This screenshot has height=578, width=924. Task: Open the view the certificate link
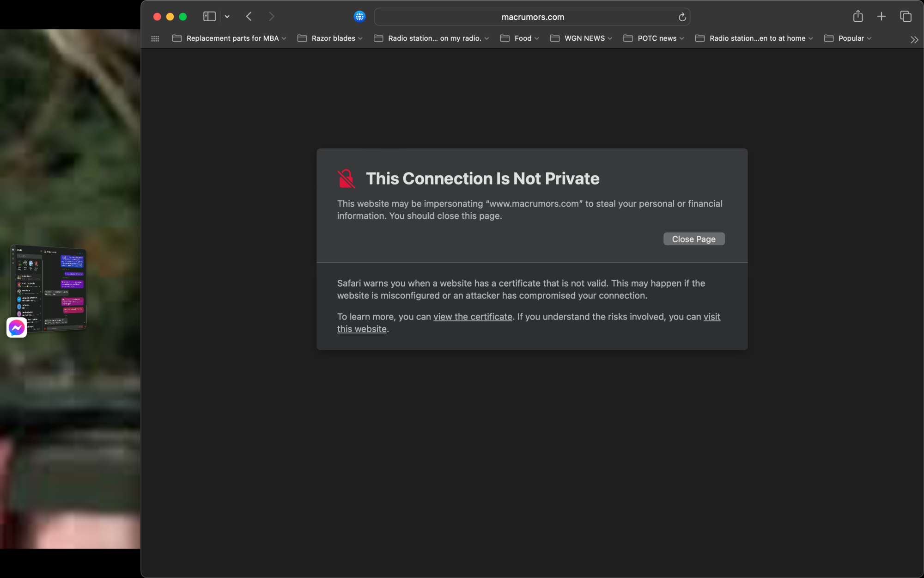point(473,317)
